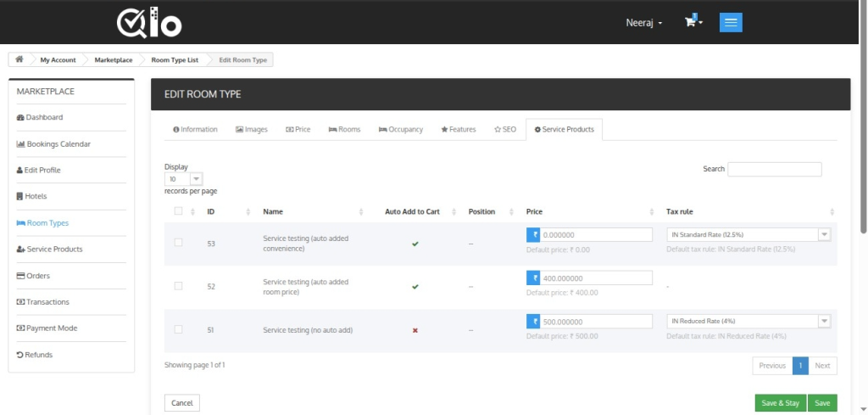The image size is (868, 415).
Task: Click the auto-add checkmark for ID 52
Action: click(x=415, y=287)
